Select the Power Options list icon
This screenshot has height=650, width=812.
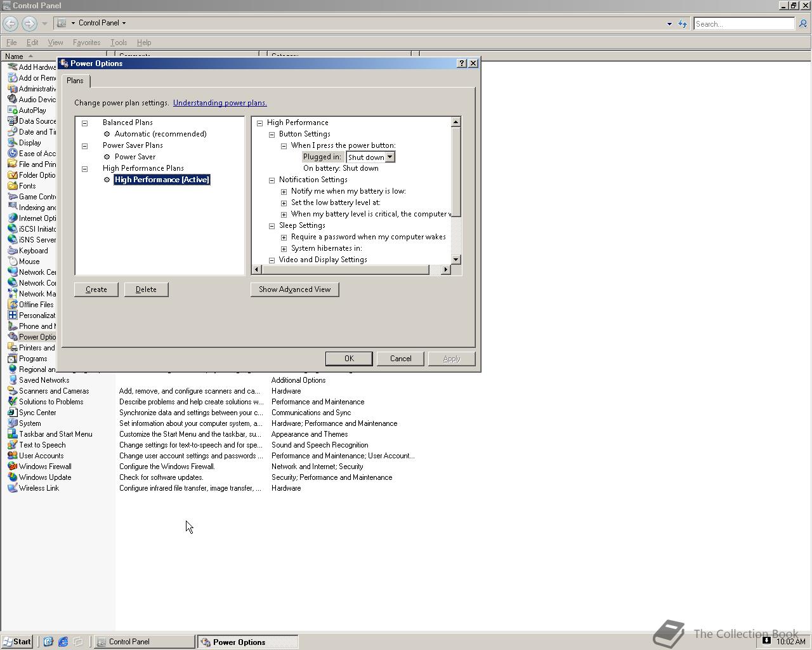12,337
